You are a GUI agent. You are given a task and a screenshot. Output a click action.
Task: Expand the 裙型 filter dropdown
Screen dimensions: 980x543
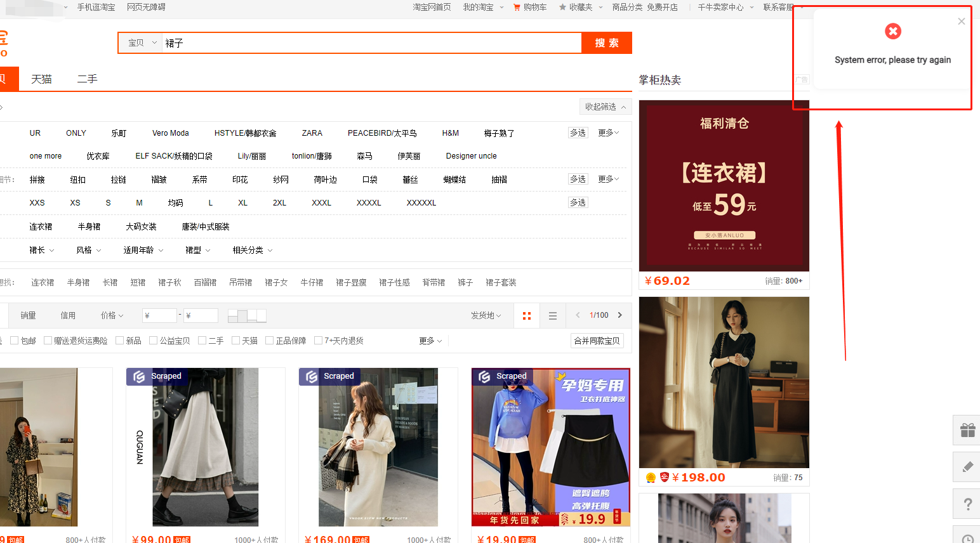tap(198, 250)
